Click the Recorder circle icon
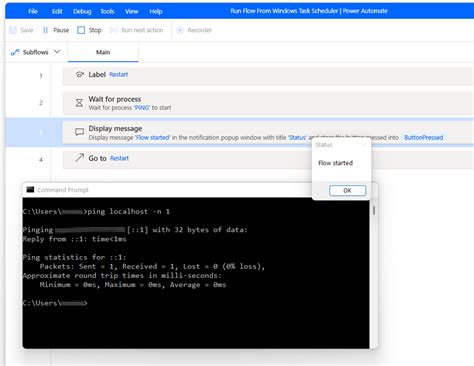Screen dimensions: 474x366 pyautogui.click(x=180, y=30)
